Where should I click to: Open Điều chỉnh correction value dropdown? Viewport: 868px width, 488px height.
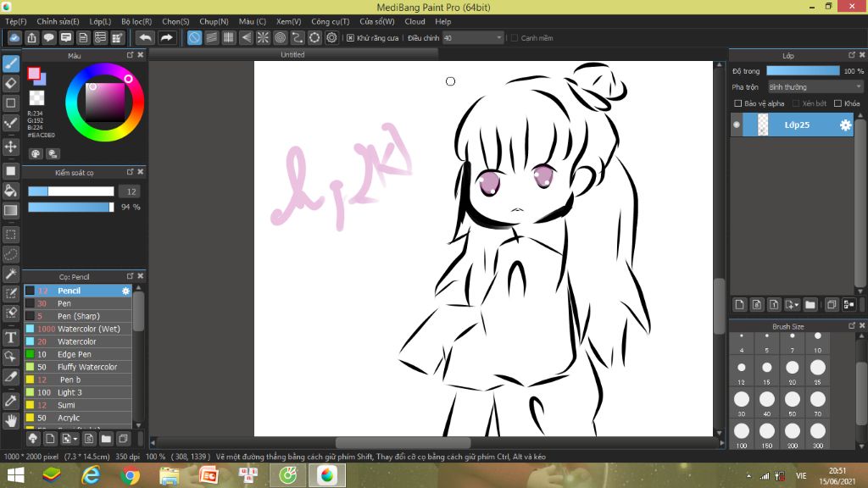tap(473, 37)
